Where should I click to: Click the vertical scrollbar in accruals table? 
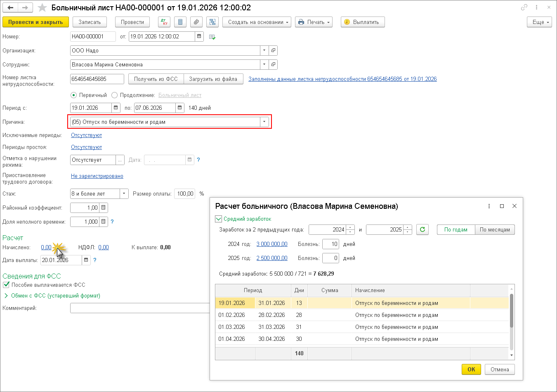point(512,310)
